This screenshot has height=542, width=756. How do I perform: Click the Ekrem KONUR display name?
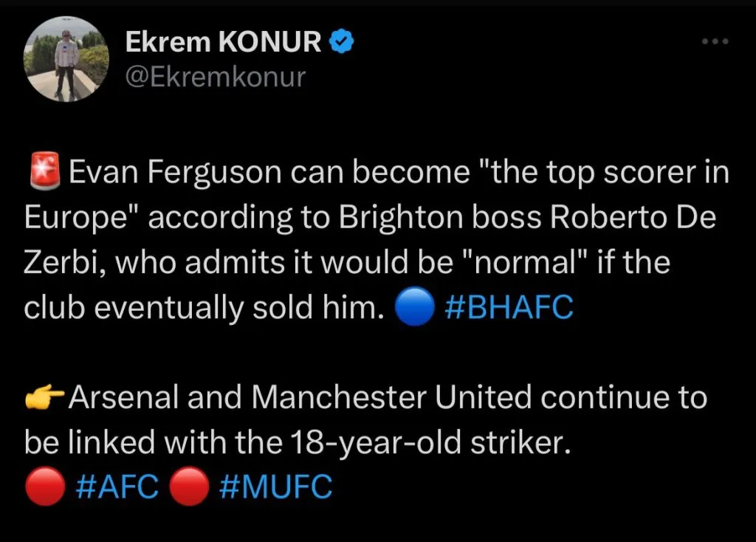[x=223, y=43]
